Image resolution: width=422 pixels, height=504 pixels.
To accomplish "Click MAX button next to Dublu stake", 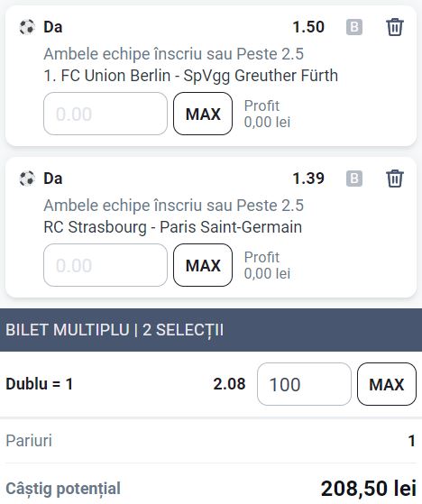I will click(x=387, y=384).
